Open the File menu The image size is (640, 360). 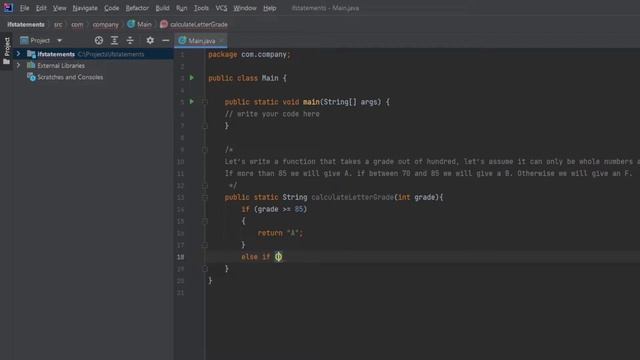click(24, 8)
